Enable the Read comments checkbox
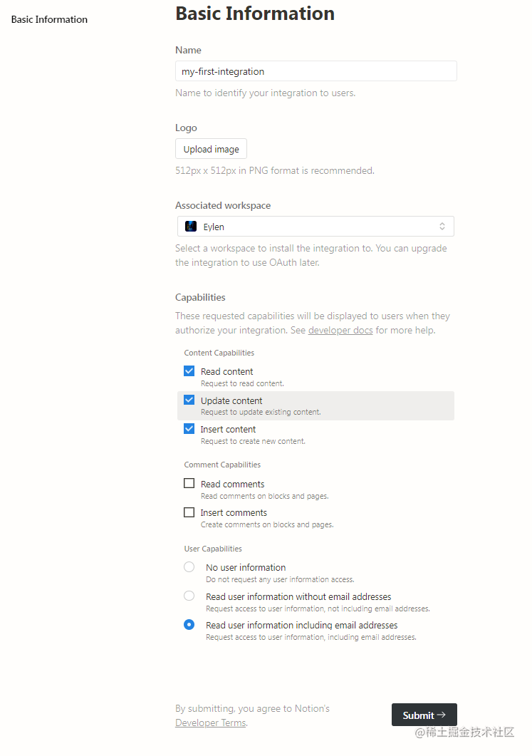Screen dimensions: 532x756 (x=189, y=483)
